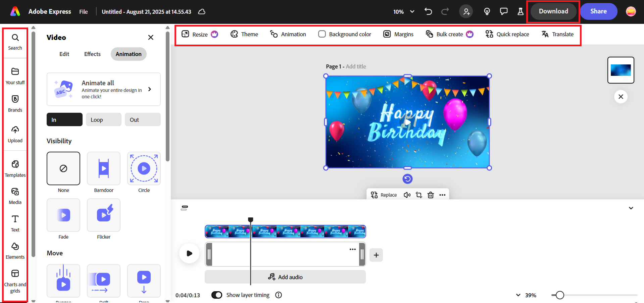Click the crop icon under the video
The height and width of the screenshot is (303, 644).
coord(419,195)
